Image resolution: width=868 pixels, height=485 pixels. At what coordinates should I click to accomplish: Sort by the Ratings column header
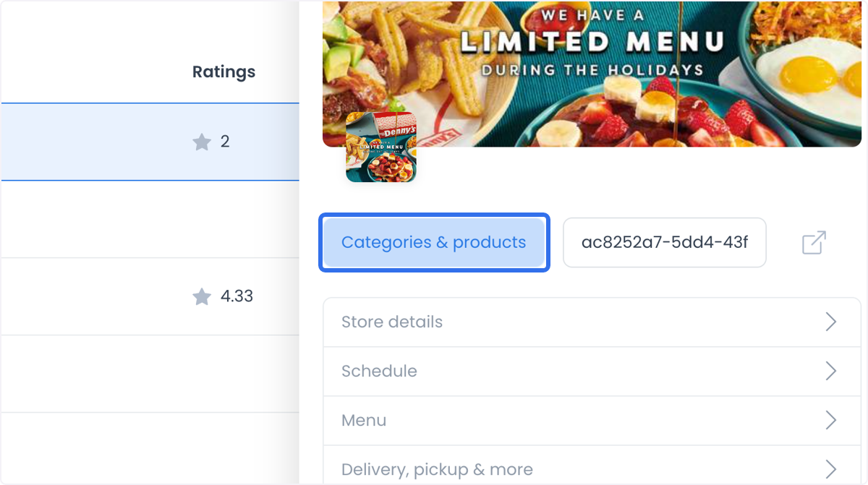point(224,72)
